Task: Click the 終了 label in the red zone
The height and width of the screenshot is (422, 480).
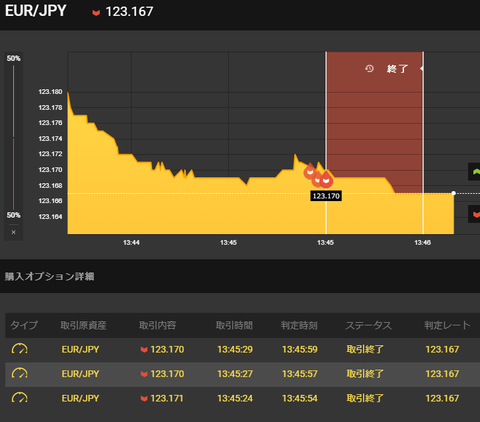Action: pyautogui.click(x=397, y=69)
